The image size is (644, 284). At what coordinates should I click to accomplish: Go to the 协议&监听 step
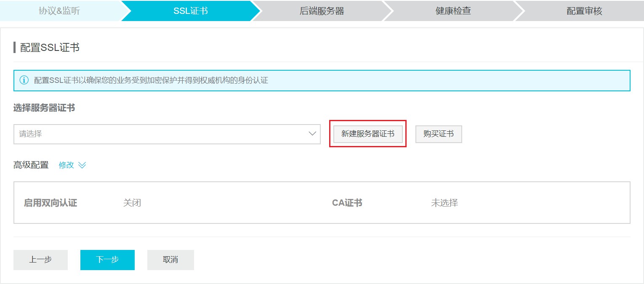click(59, 11)
